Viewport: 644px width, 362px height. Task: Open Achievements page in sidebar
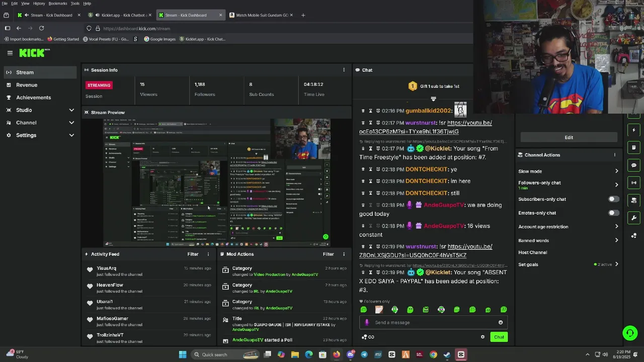point(39,98)
